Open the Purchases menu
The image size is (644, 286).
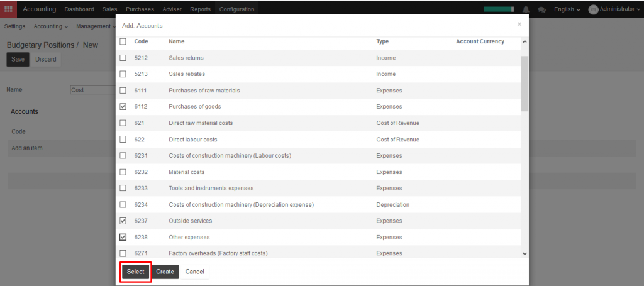(140, 9)
